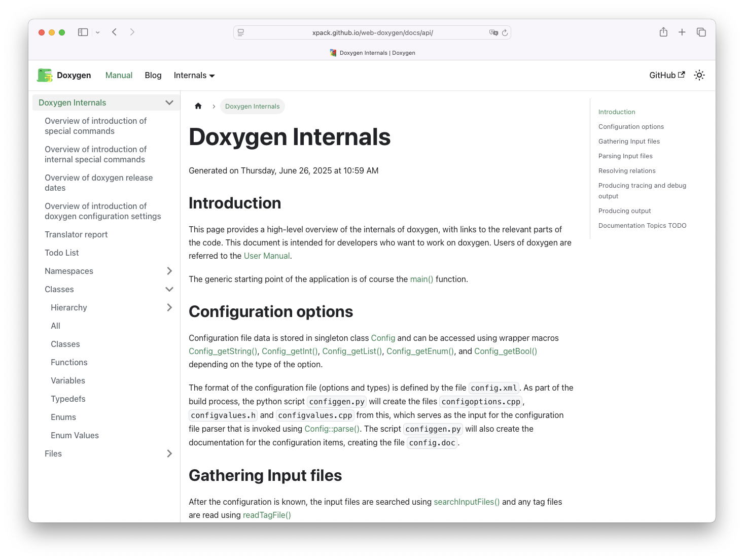744x560 pixels.
Task: Jump to Documentation Topics TODO in contents
Action: coord(642,226)
